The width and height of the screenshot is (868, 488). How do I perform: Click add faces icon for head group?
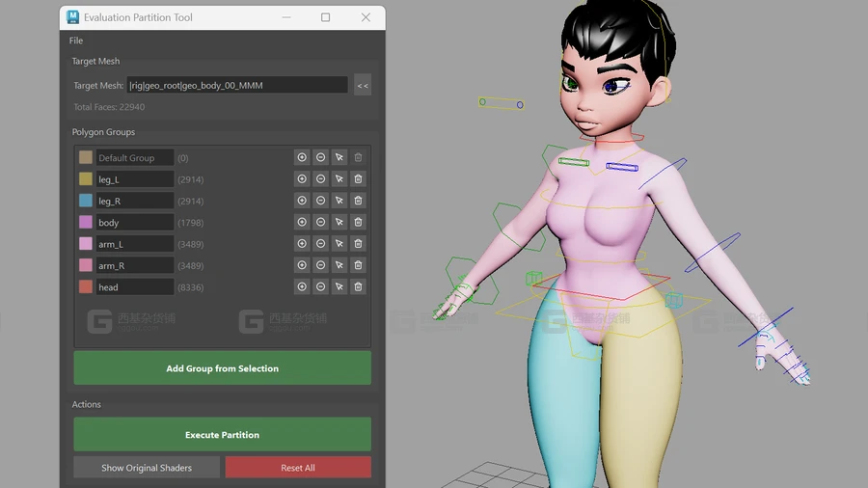(302, 287)
